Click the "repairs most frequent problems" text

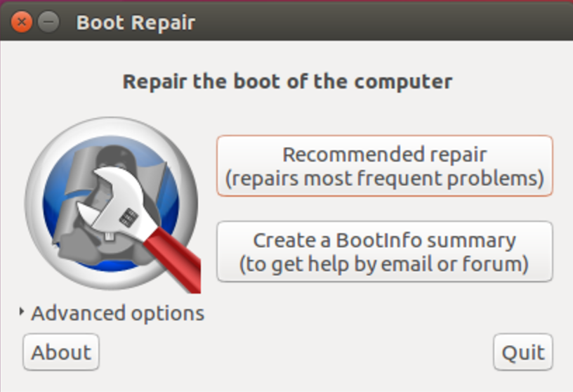(385, 179)
